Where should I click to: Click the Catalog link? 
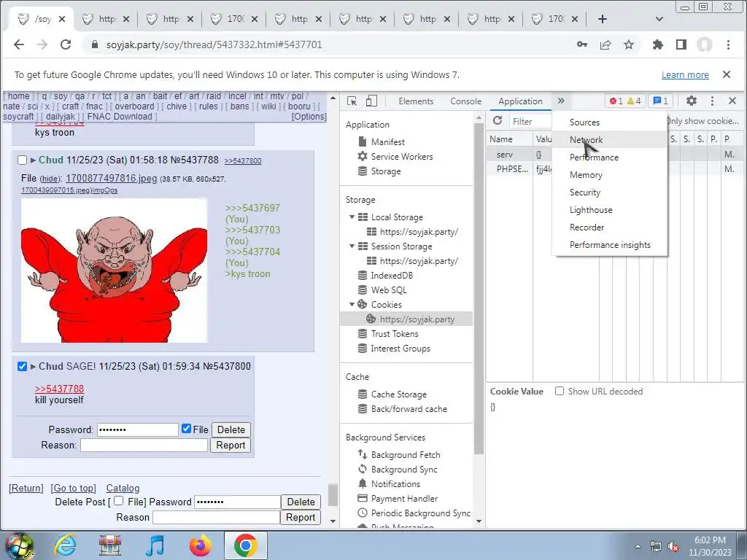(x=123, y=488)
